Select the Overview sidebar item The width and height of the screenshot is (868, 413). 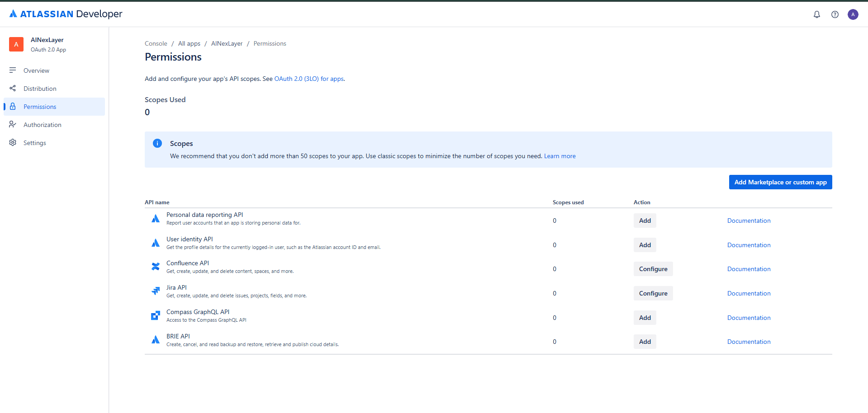point(36,70)
